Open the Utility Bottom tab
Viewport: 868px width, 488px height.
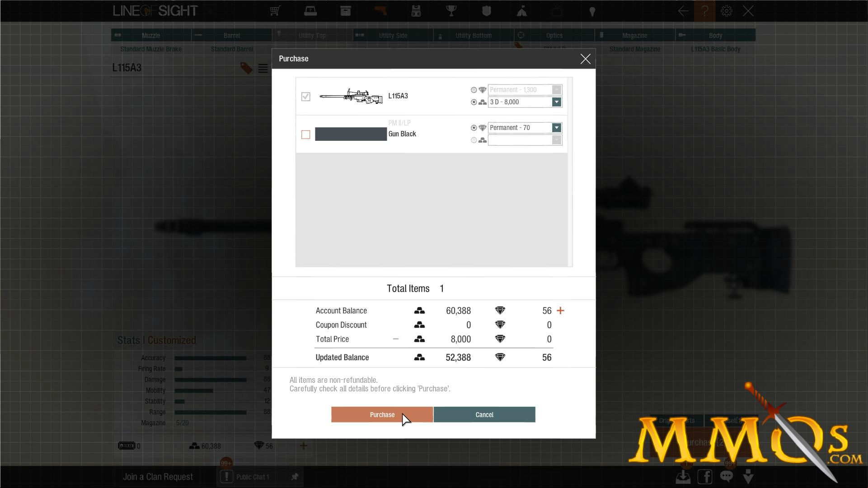473,35
